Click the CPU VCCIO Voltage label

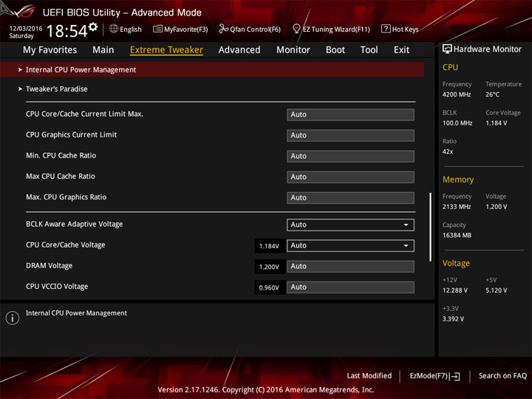click(x=57, y=287)
